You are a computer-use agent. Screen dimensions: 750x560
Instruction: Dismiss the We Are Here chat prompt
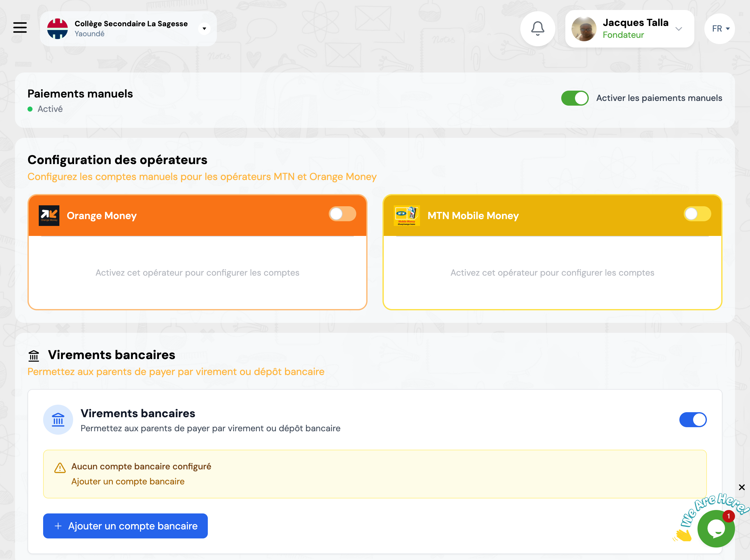742,487
